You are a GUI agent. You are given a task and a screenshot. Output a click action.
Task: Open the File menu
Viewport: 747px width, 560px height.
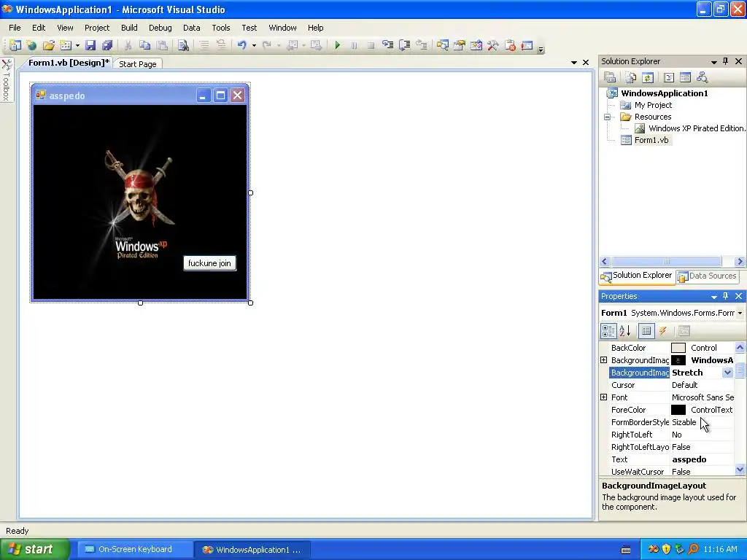click(15, 28)
